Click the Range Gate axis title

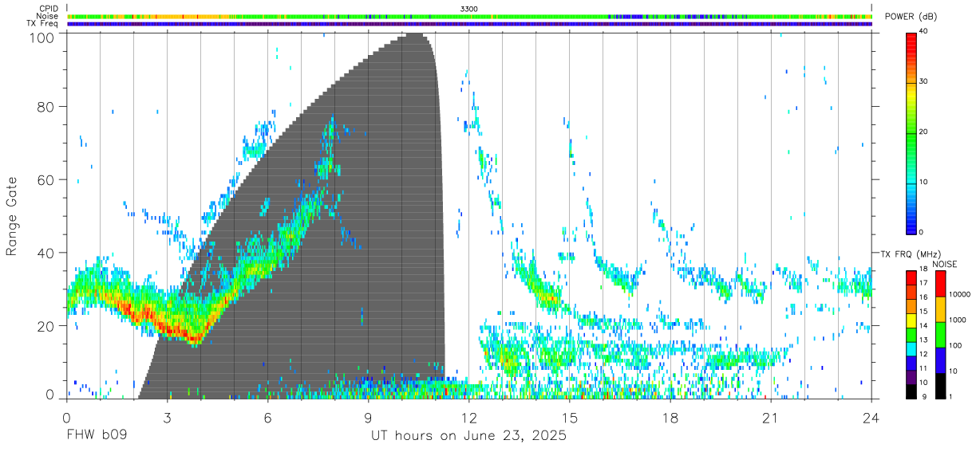pos(12,216)
